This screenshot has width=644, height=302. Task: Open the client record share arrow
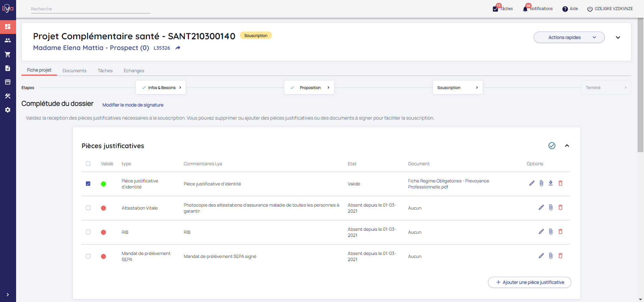click(178, 48)
